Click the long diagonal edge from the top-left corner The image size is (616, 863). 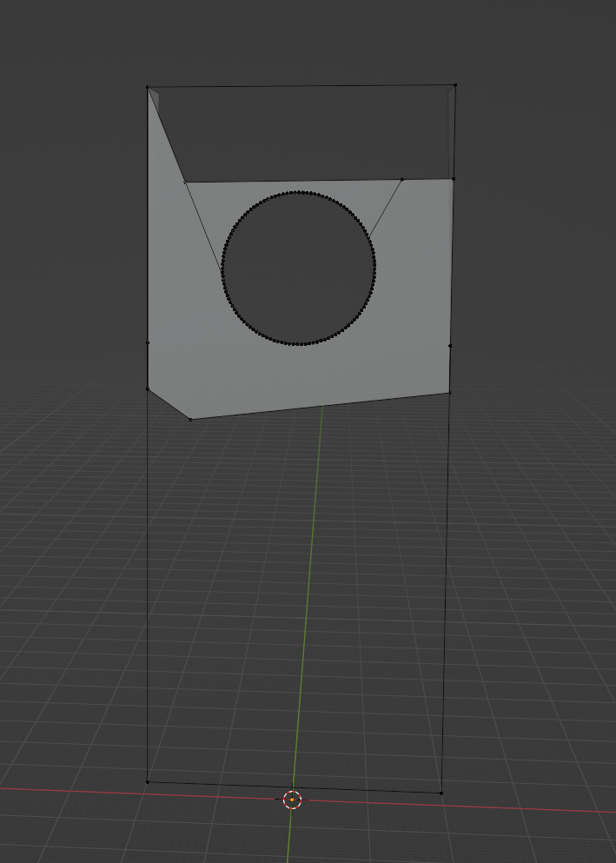tap(166, 135)
